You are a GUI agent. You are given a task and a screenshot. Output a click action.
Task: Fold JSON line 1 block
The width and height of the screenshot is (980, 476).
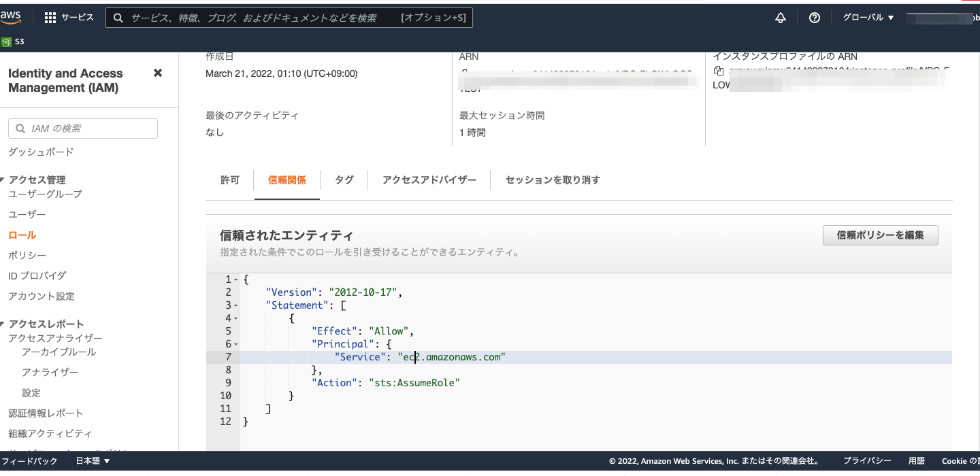tap(235, 280)
